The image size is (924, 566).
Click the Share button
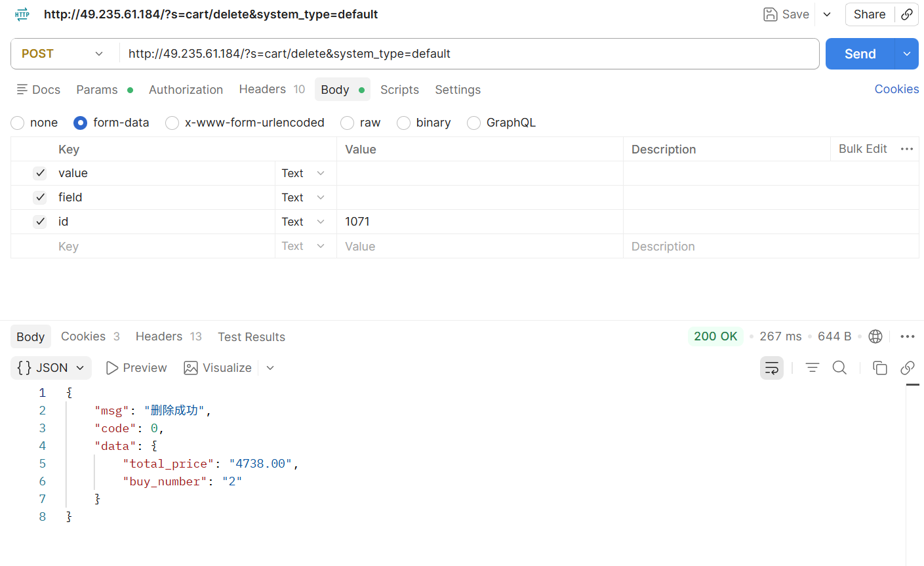coord(870,14)
